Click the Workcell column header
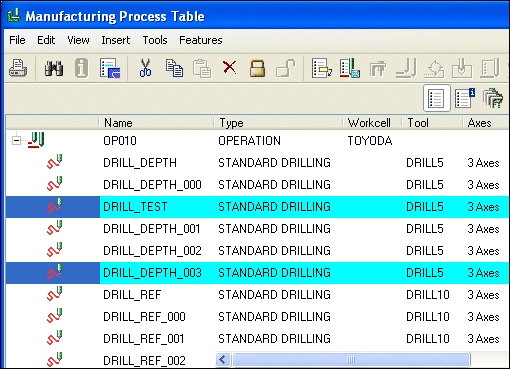 pyautogui.click(x=372, y=123)
